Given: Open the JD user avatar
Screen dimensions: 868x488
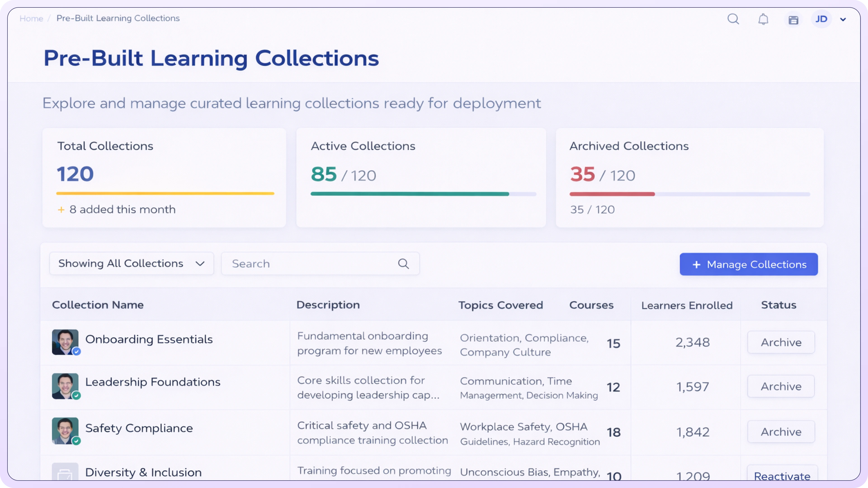Looking at the screenshot, I should [821, 19].
